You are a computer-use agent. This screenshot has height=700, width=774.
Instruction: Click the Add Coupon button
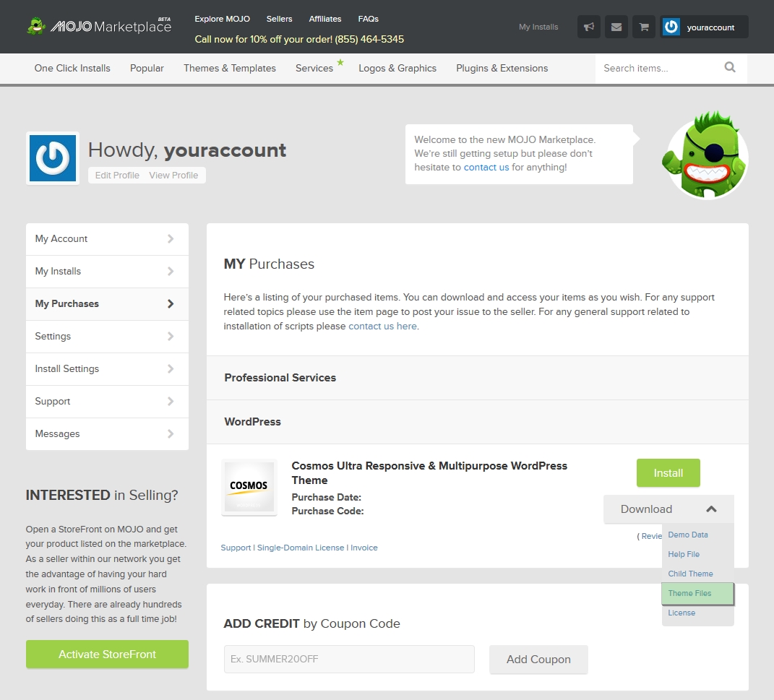point(538,659)
